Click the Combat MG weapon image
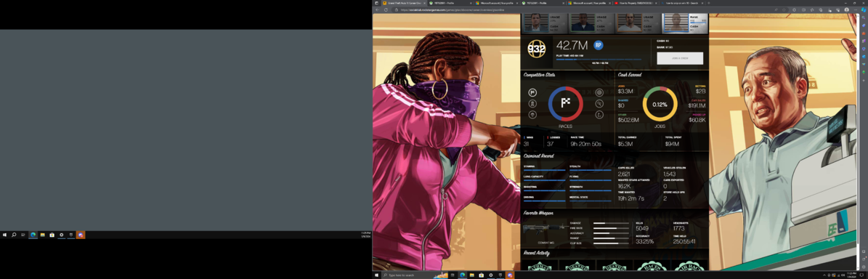Viewport: 868px width, 279px height. [545, 229]
